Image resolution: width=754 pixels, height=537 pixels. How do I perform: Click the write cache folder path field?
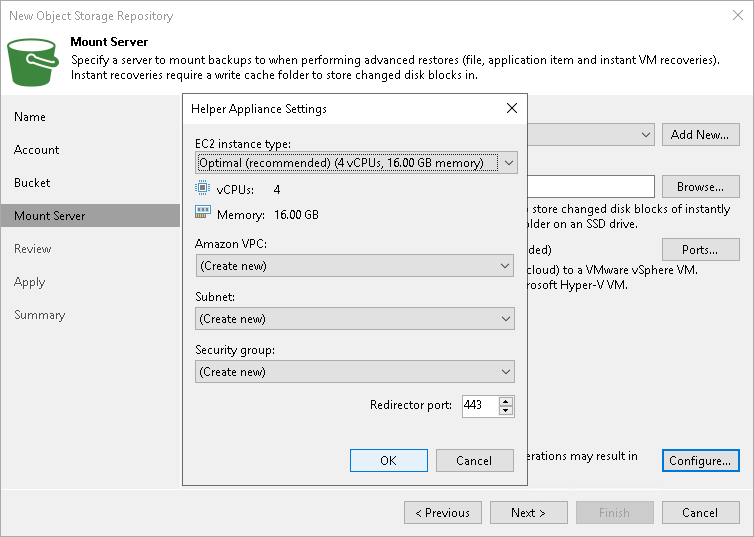click(591, 187)
